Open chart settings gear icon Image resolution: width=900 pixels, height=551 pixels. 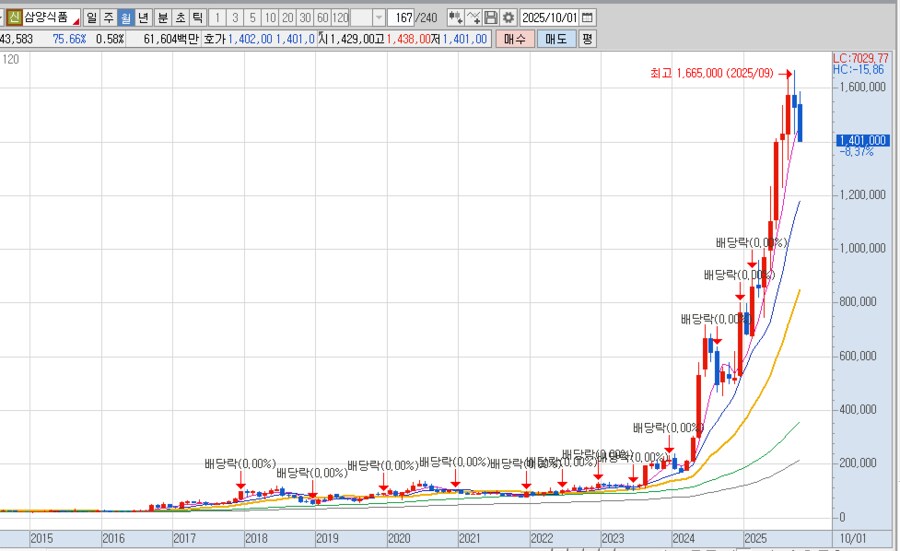tap(508, 18)
